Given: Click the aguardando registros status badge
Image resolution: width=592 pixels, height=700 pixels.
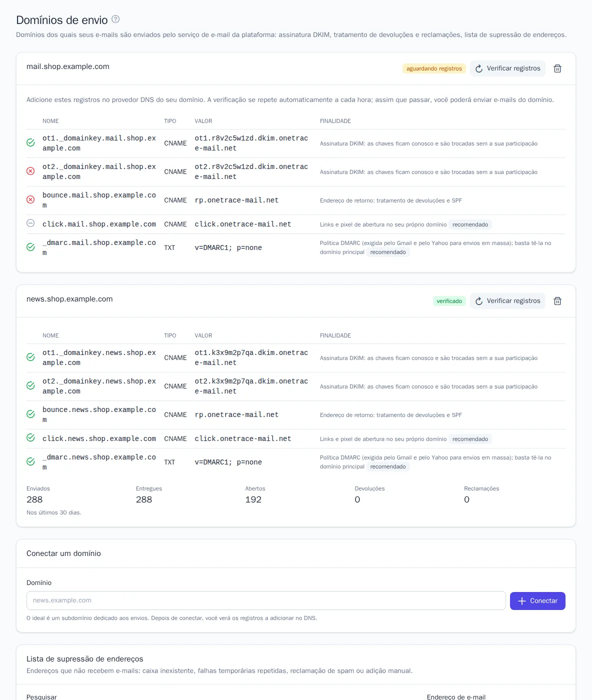Looking at the screenshot, I should (x=434, y=68).
